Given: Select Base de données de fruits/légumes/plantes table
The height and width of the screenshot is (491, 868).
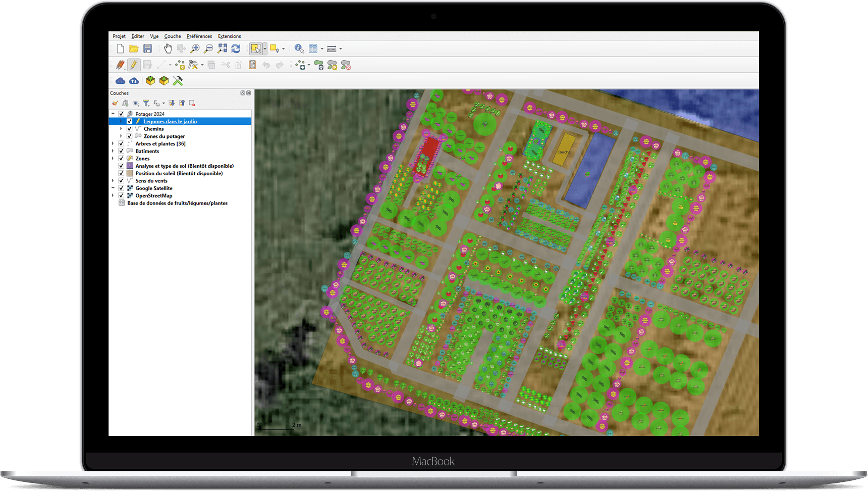Looking at the screenshot, I should (x=177, y=203).
